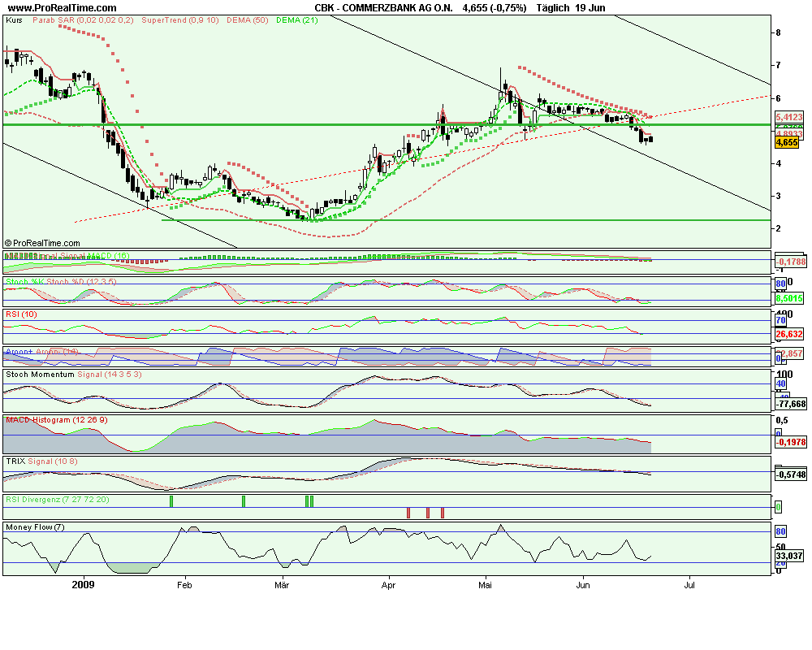Select the Money Flow (7) label
The image size is (812, 650).
(x=35, y=527)
